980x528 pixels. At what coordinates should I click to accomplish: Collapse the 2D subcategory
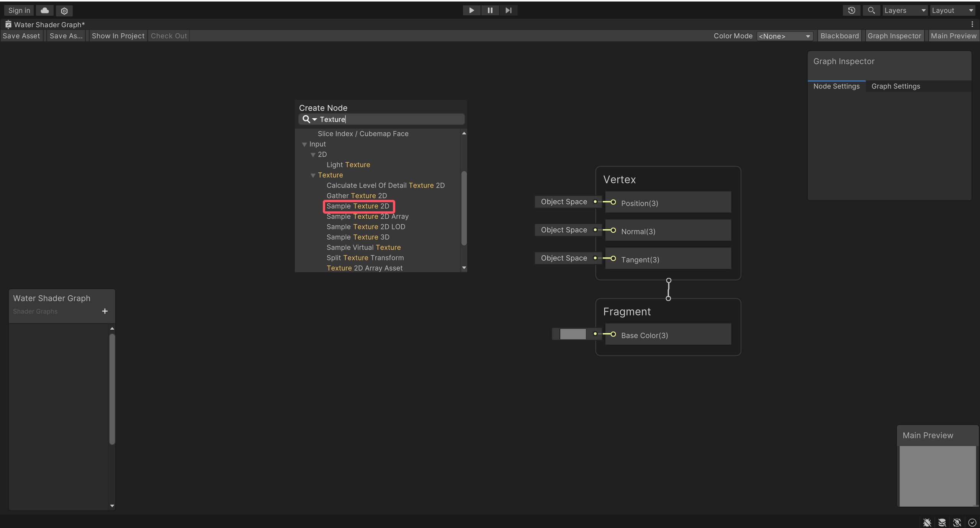313,155
